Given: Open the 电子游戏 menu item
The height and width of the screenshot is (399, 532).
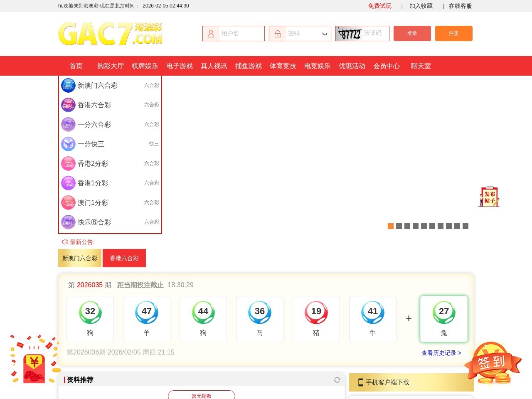Looking at the screenshot, I should 180,66.
